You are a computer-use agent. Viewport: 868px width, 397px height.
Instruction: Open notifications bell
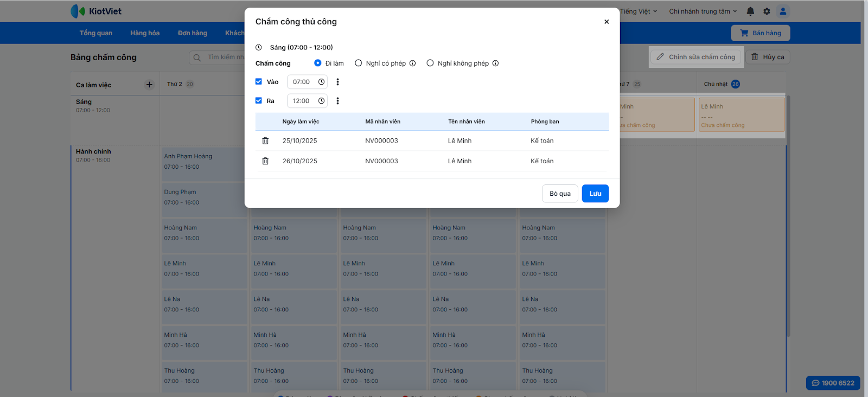pyautogui.click(x=750, y=11)
